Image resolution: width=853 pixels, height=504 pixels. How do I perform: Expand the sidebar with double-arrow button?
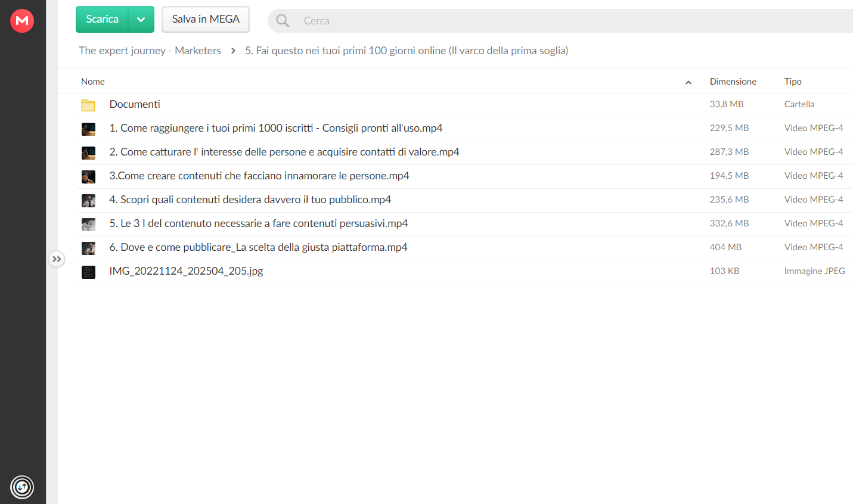(x=57, y=259)
